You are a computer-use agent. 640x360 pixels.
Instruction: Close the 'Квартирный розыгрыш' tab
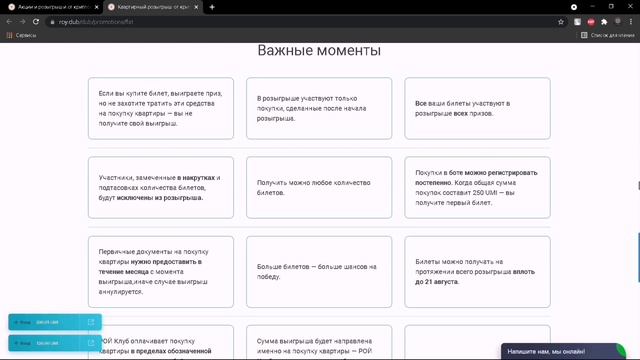(196, 7)
